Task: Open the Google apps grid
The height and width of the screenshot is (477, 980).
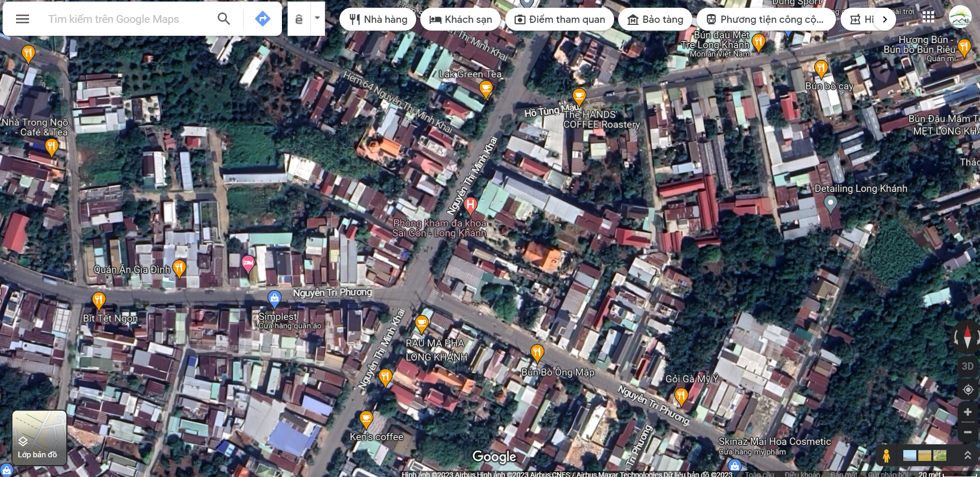Action: [x=928, y=17]
